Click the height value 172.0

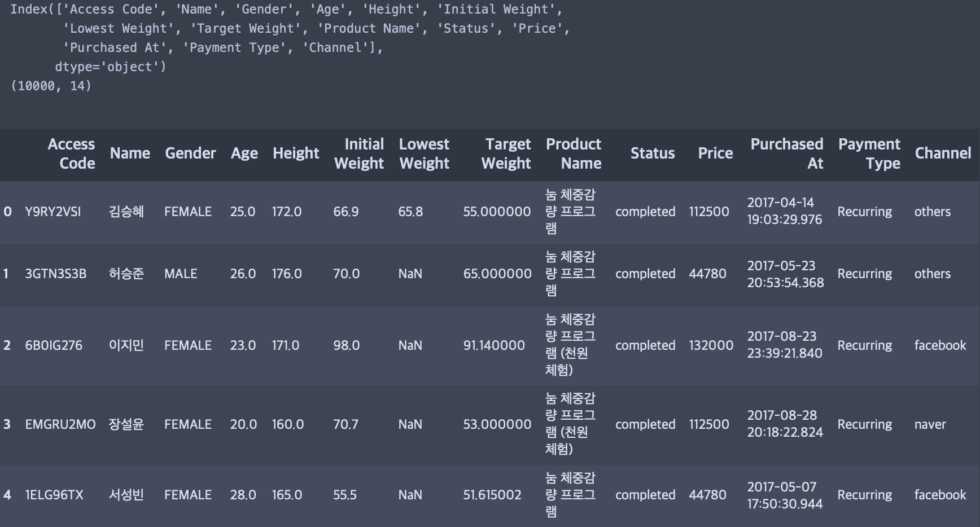tap(287, 212)
